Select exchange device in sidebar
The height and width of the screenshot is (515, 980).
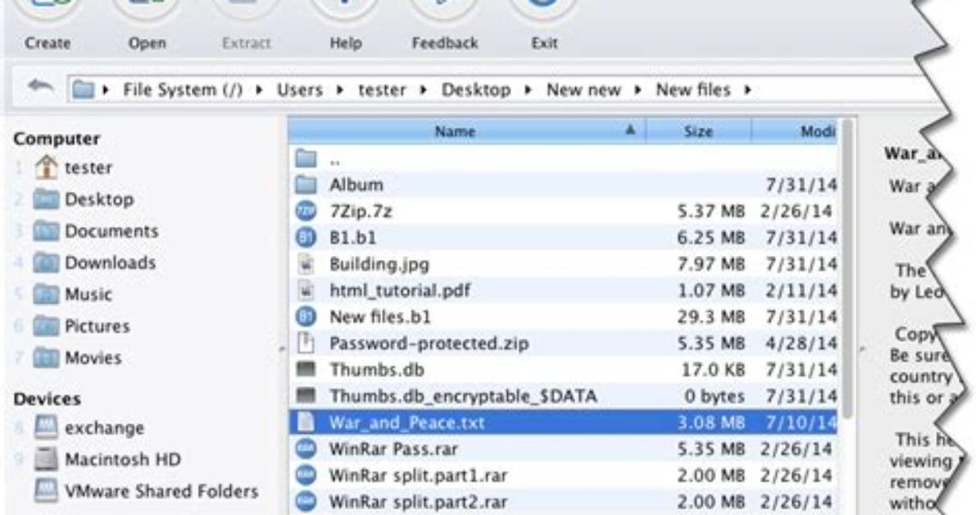[88, 428]
